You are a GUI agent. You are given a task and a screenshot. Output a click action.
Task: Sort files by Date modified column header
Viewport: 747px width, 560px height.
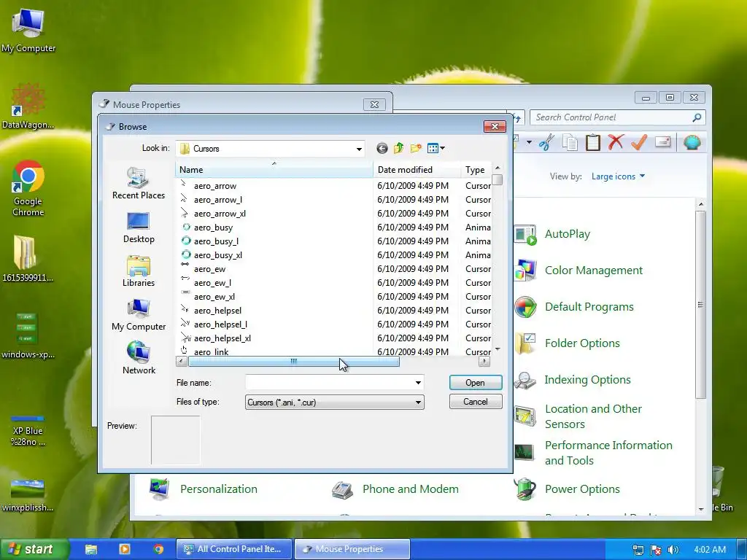pyautogui.click(x=417, y=169)
